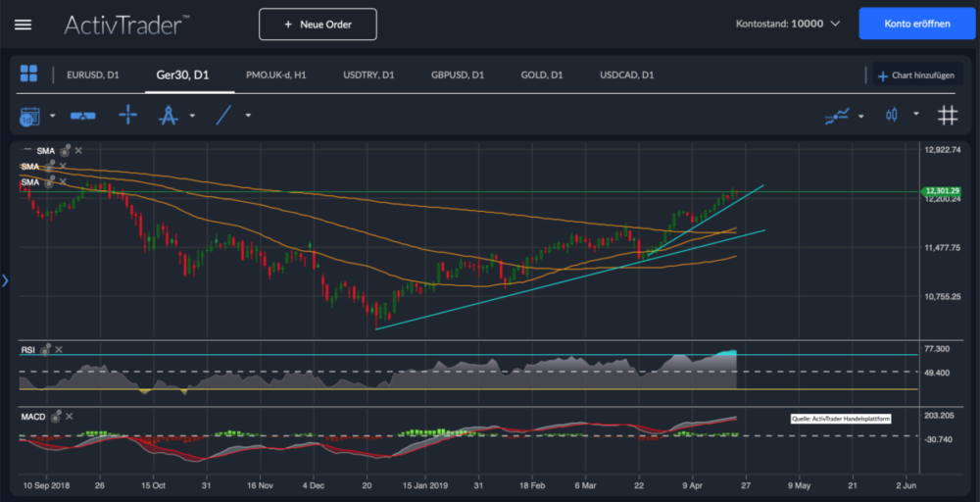
Task: Remove the bottom SMA indicator
Action: pos(63,182)
